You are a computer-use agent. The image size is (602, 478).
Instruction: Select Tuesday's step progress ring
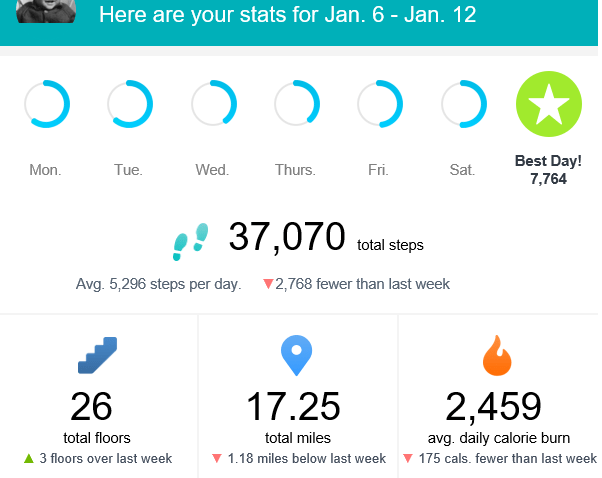[x=129, y=104]
